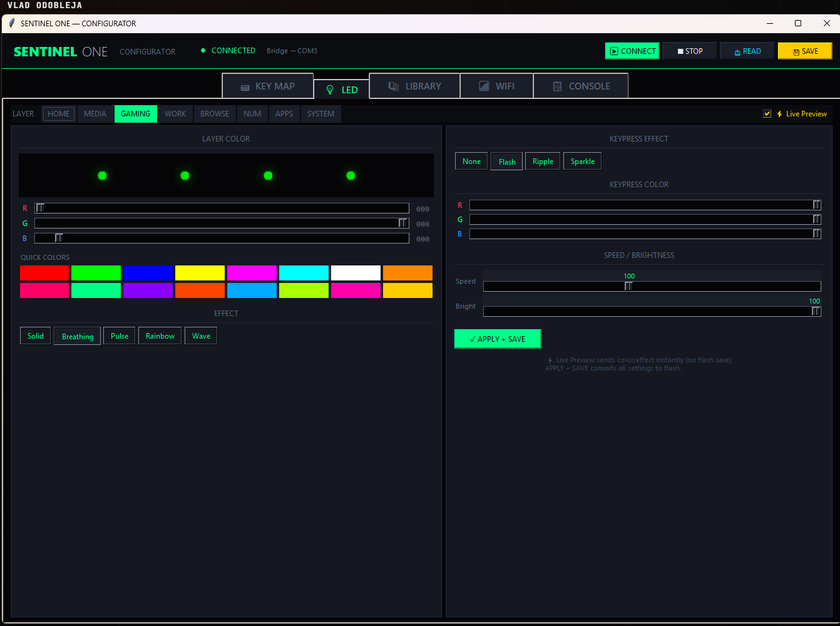This screenshot has width=840, height=626.
Task: Click the layer color B slider
Action: (x=222, y=239)
